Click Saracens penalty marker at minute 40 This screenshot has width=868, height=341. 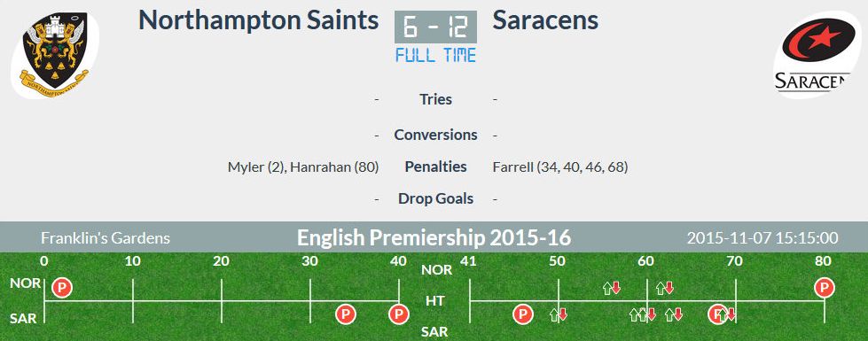(x=399, y=314)
